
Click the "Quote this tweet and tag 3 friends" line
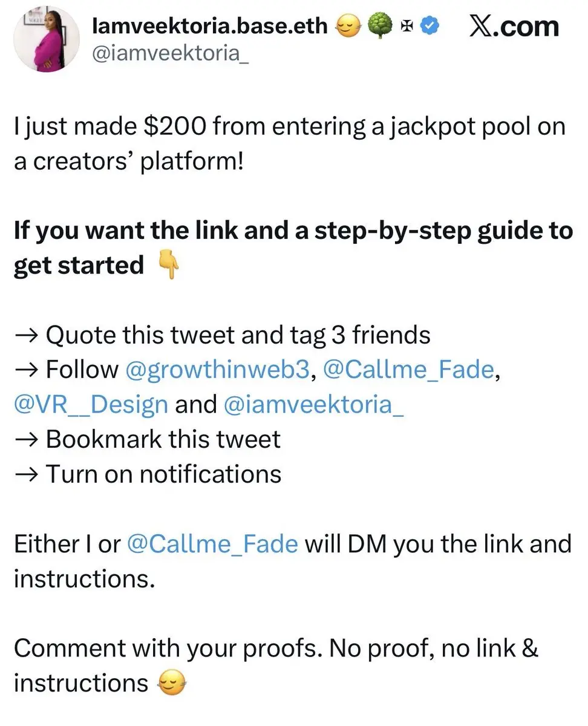coord(238,335)
